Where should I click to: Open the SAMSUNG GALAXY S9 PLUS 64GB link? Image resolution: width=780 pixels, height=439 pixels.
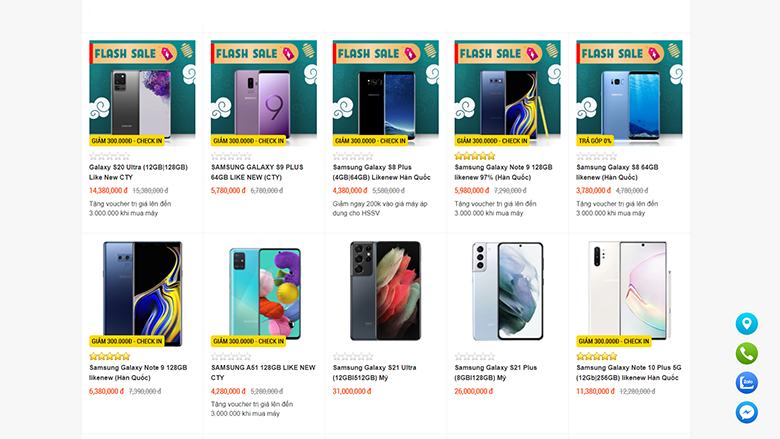click(x=257, y=172)
